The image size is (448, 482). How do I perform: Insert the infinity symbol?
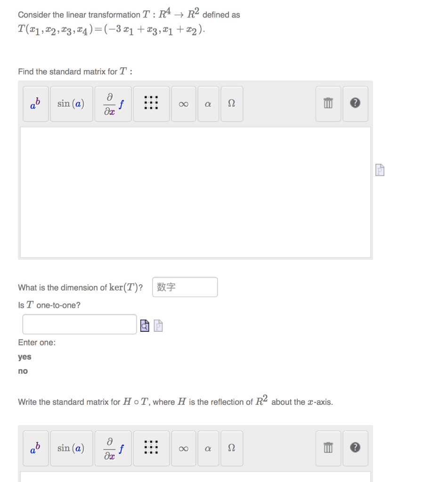[183, 104]
